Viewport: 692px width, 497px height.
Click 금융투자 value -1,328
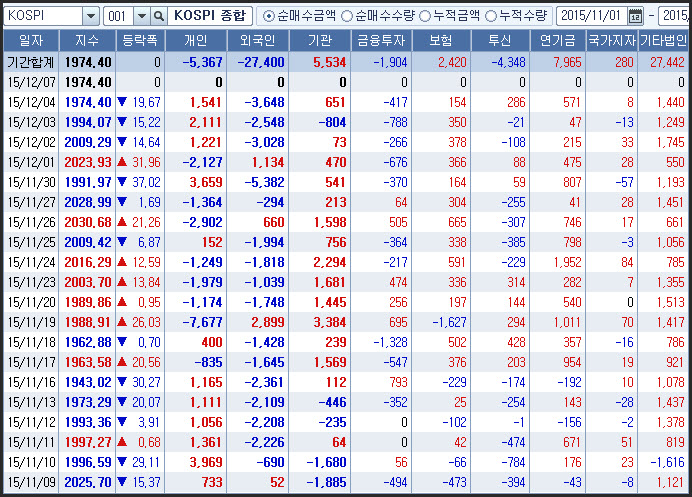(x=391, y=343)
